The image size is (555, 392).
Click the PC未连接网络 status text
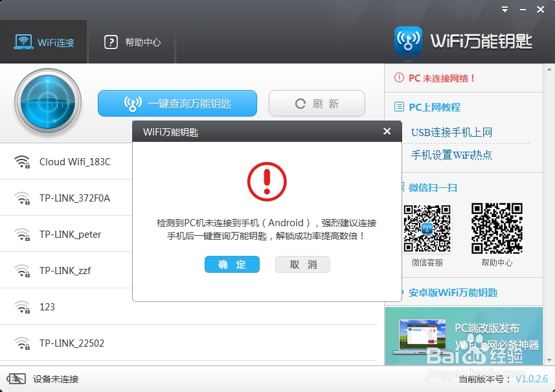[442, 78]
